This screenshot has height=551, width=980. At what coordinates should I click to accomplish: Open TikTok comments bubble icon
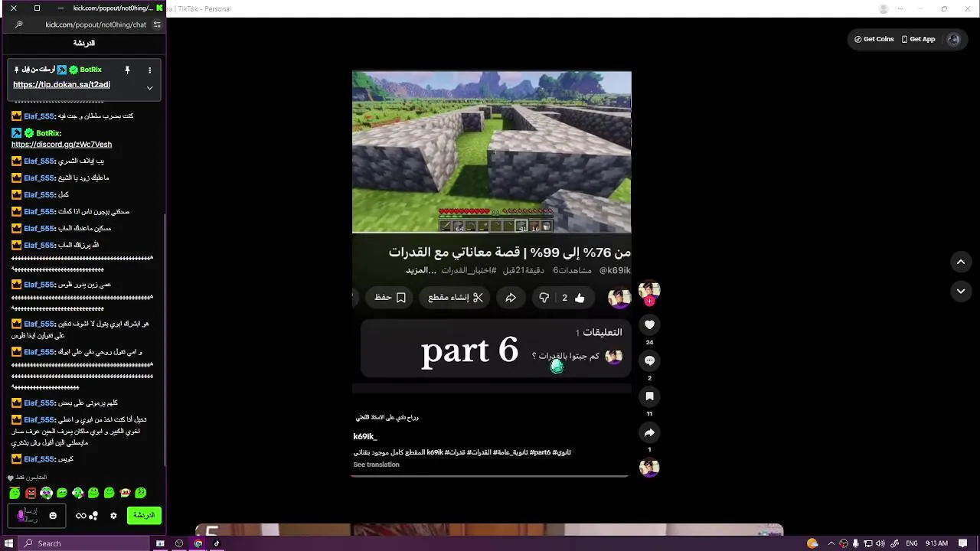coord(649,360)
